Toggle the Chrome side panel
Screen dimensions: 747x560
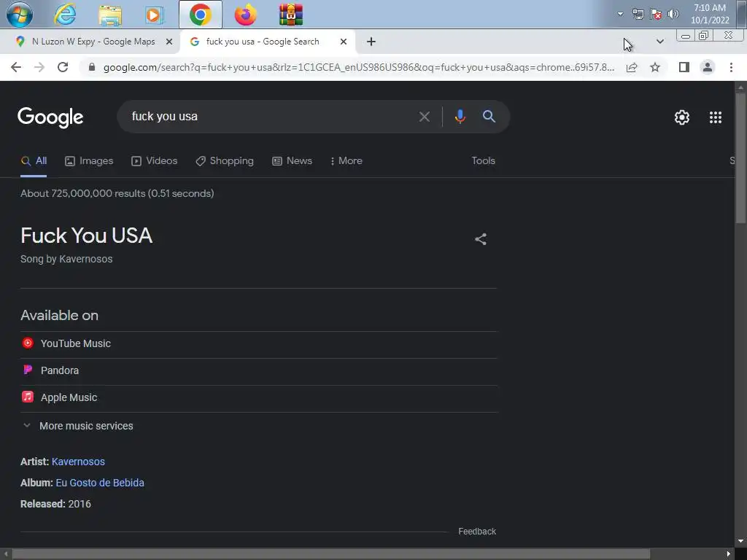click(684, 67)
